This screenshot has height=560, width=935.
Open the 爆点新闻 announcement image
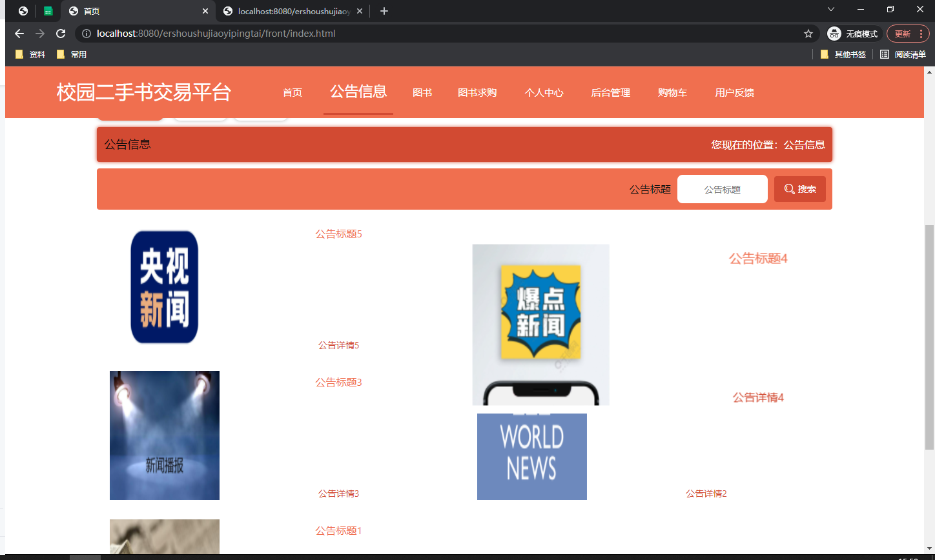click(x=541, y=325)
